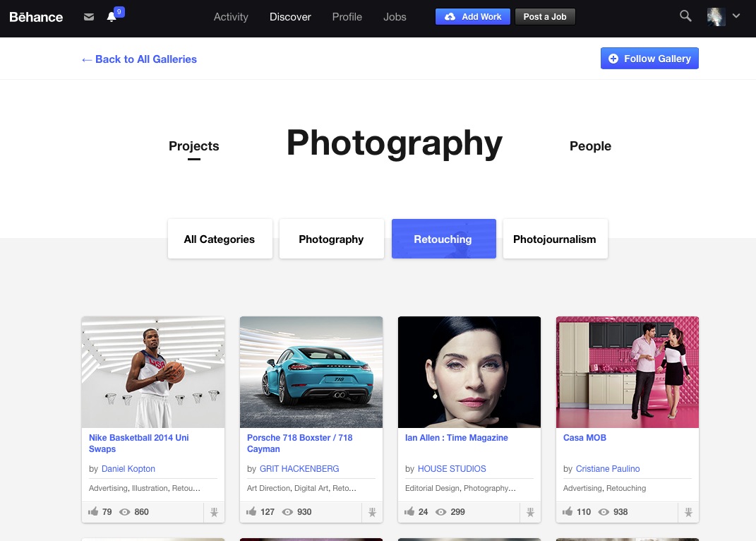756x541 pixels.
Task: Click Post a Job button
Action: [x=545, y=17]
